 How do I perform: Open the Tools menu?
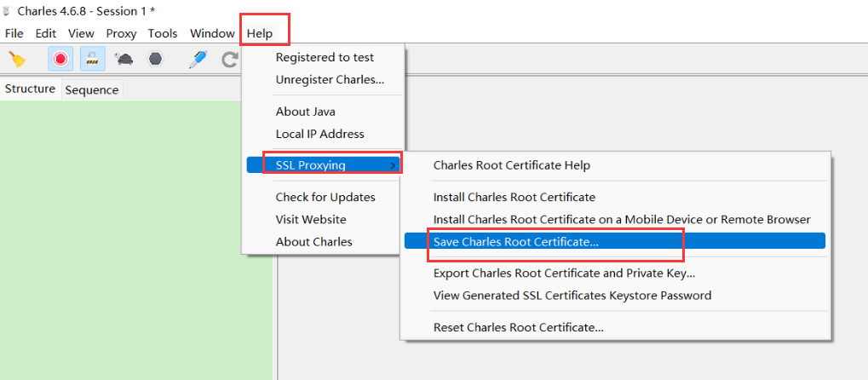coord(163,33)
